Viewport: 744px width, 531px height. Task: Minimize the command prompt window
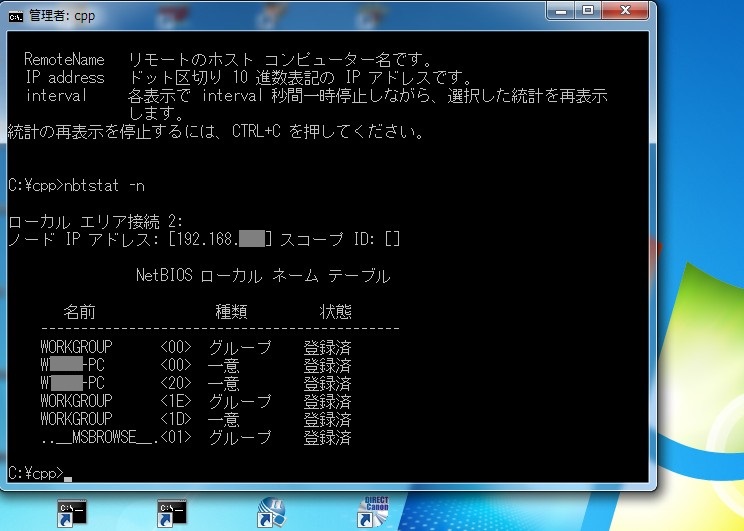(559, 10)
